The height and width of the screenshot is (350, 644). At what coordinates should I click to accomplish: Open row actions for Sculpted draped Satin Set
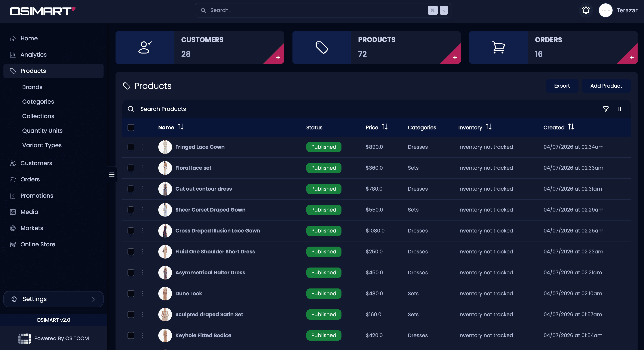click(x=142, y=315)
